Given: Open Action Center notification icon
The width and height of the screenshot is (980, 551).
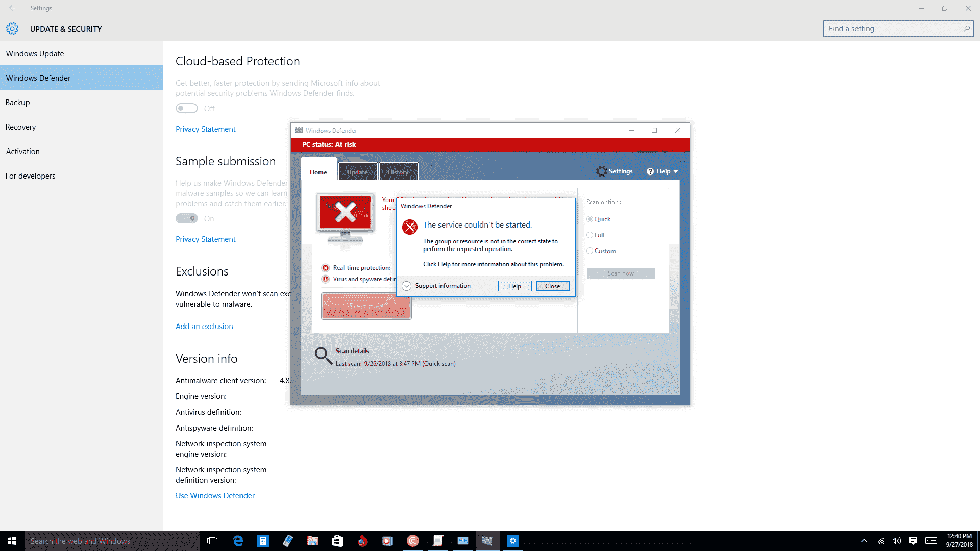Looking at the screenshot, I should (x=913, y=541).
